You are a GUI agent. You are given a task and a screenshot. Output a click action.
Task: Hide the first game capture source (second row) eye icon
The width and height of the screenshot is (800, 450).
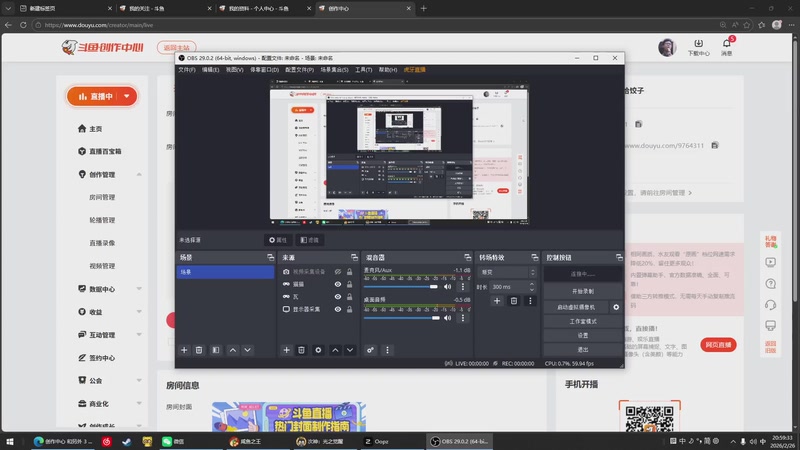[338, 284]
